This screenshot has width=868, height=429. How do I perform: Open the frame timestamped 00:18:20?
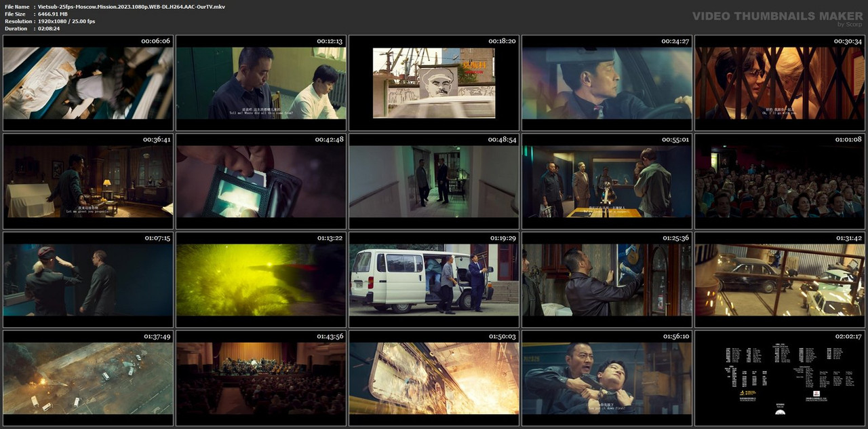point(434,83)
